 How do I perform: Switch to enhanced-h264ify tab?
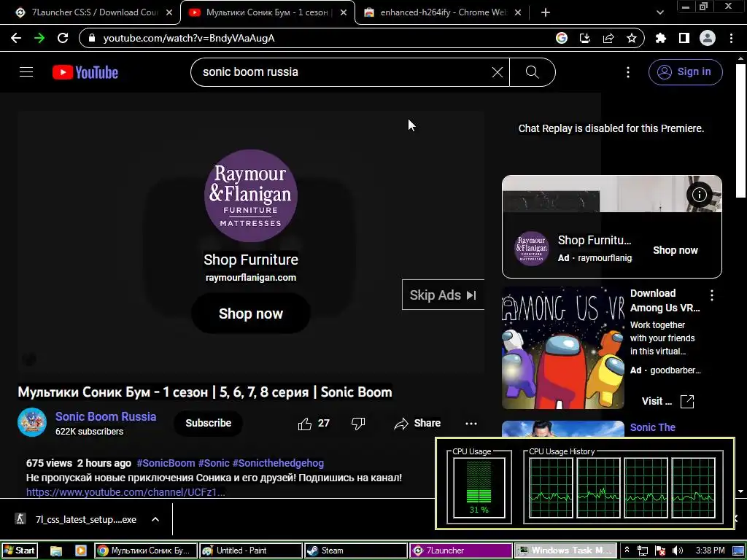click(442, 12)
